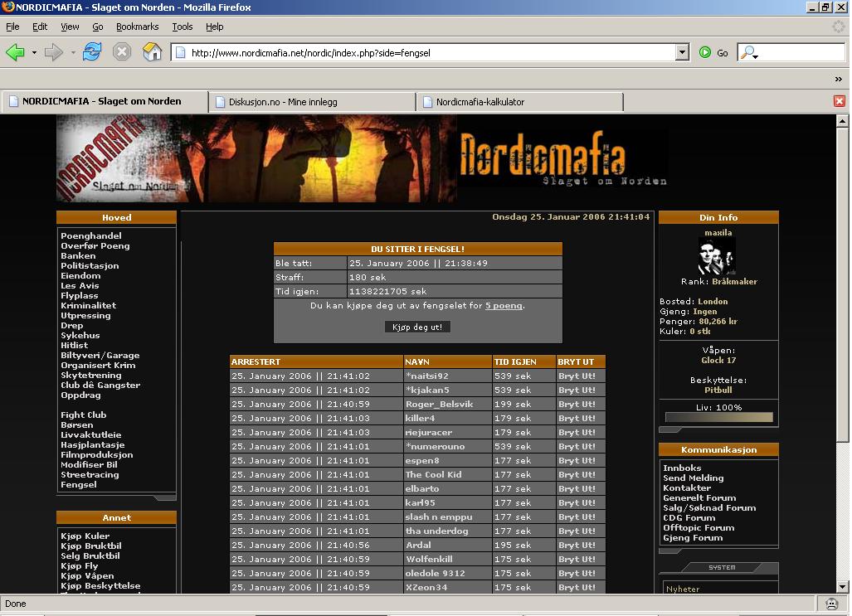This screenshot has width=852, height=616.
Task: Click the green Go button
Action: coord(714,53)
